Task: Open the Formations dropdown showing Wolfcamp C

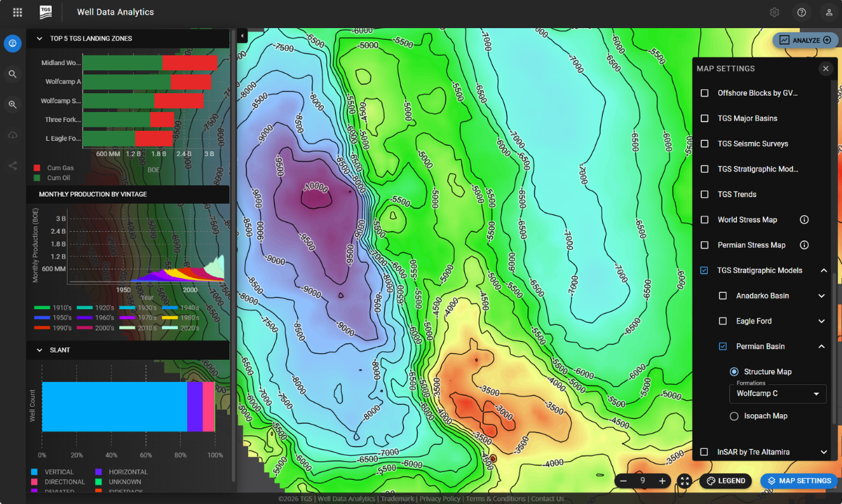Action: tap(777, 394)
